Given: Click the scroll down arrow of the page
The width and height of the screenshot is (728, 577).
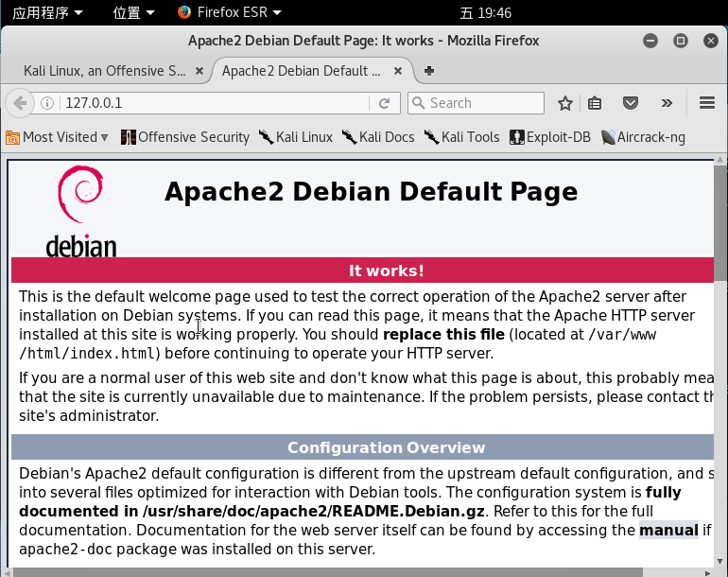Looking at the screenshot, I should coord(720,561).
